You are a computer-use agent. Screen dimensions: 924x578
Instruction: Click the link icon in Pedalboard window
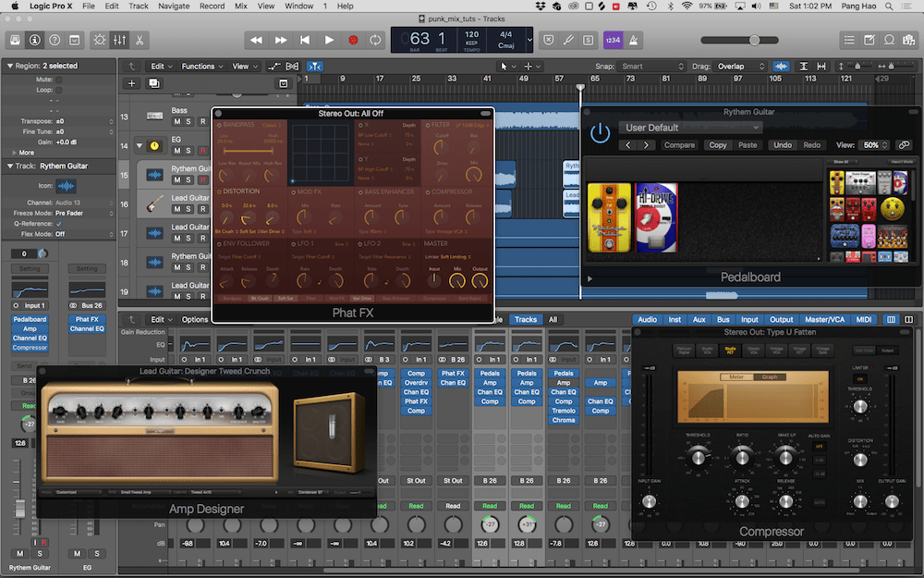[904, 145]
